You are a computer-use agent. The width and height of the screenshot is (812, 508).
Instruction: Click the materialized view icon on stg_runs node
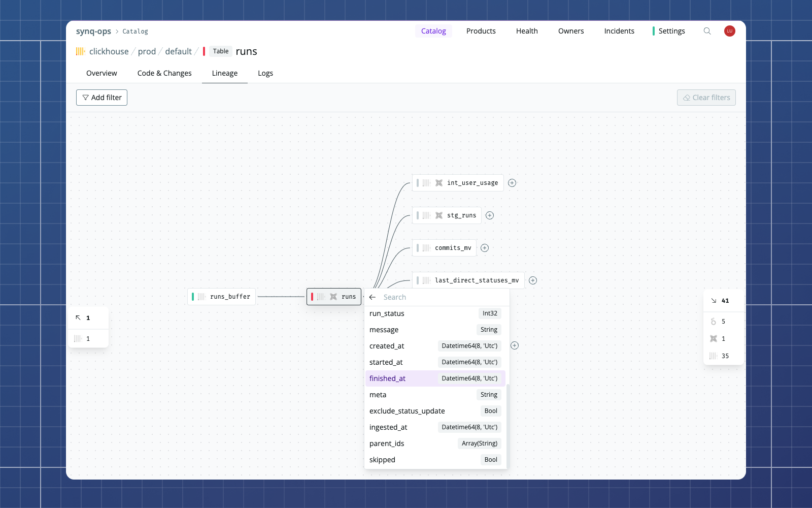tap(438, 215)
